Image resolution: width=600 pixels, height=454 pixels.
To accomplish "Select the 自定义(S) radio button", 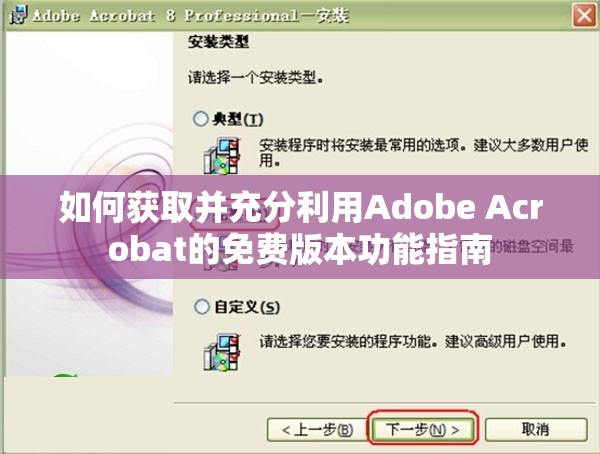I will click(202, 307).
